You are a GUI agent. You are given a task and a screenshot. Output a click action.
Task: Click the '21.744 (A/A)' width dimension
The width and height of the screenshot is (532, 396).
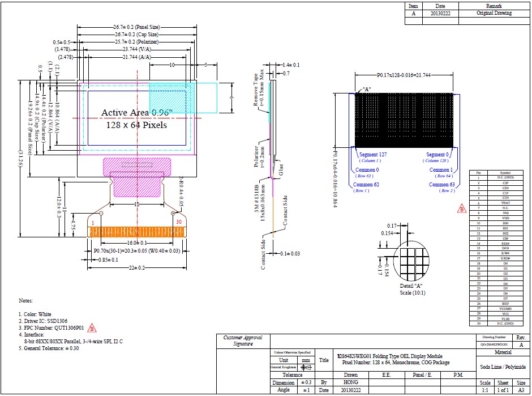tap(137, 57)
